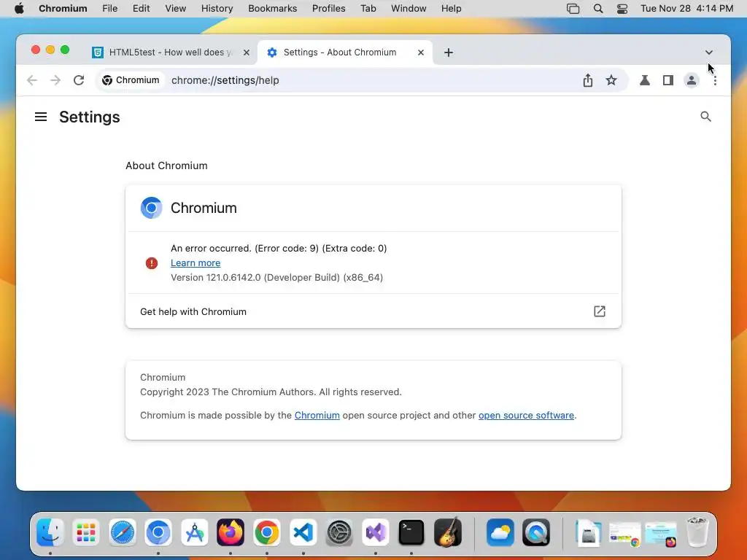This screenshot has height=560, width=747.
Task: Open the Trash in the dock
Action: point(697,532)
